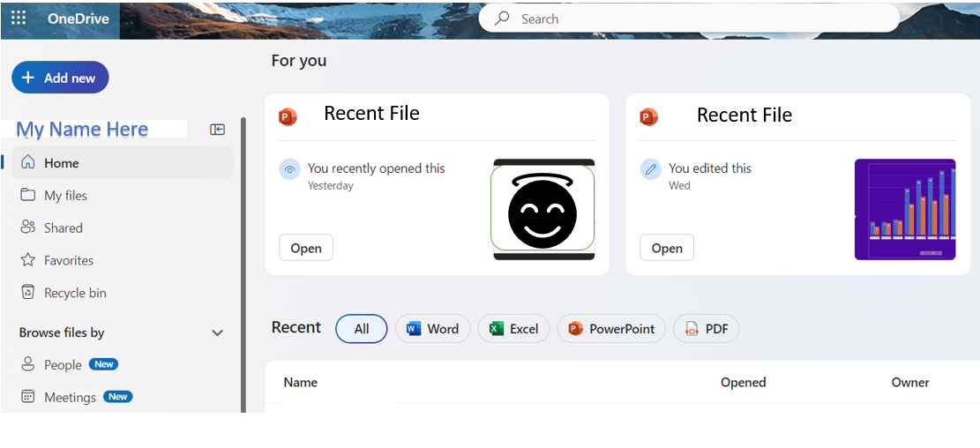Filter Recent by PDF
This screenshot has height=448, width=980.
coord(707,329)
